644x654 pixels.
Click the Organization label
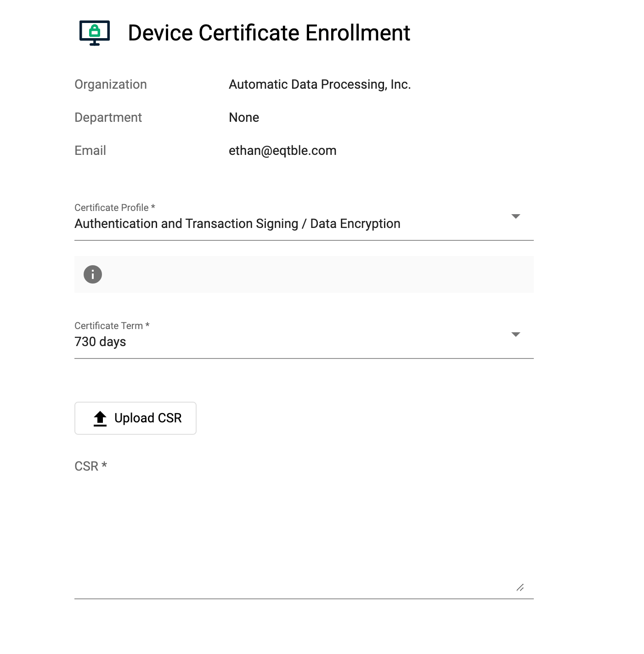[x=110, y=84]
